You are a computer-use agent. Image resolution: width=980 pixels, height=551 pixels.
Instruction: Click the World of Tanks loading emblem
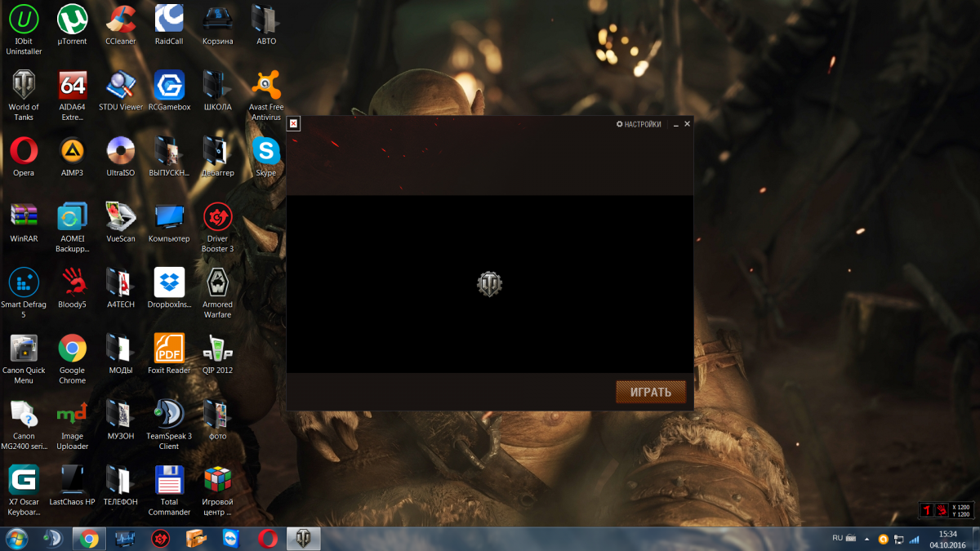coord(489,284)
